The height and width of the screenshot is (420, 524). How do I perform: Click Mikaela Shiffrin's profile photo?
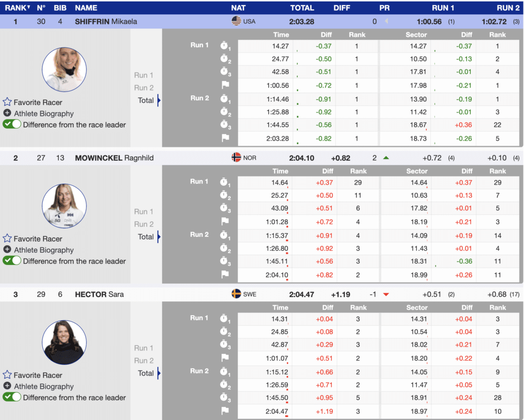tap(64, 70)
